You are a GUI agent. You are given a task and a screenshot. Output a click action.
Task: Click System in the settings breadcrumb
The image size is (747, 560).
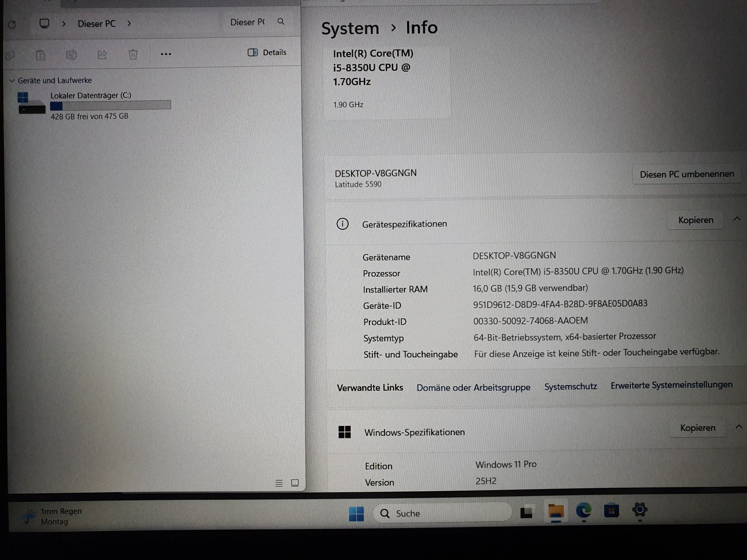click(350, 28)
